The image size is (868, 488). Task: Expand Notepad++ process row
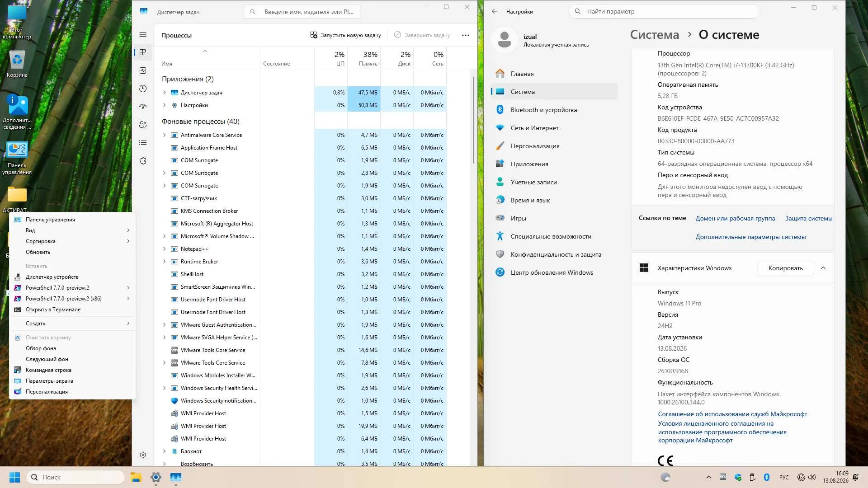[165, 249]
